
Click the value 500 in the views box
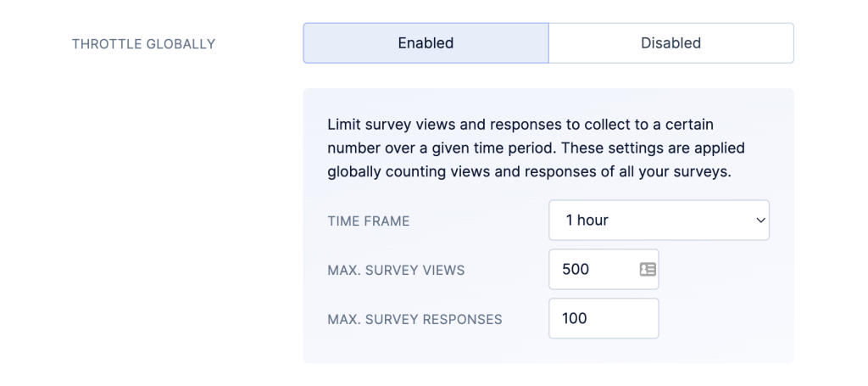click(x=576, y=269)
